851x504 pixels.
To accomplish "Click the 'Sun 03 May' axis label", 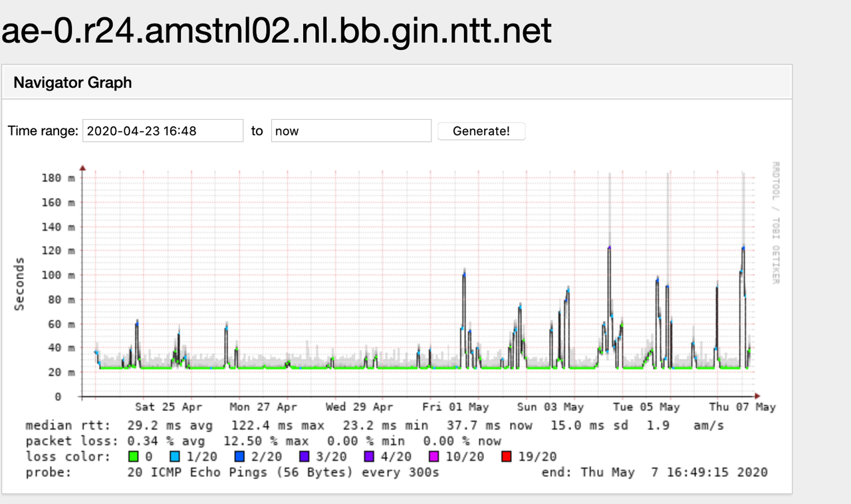I will coord(550,407).
